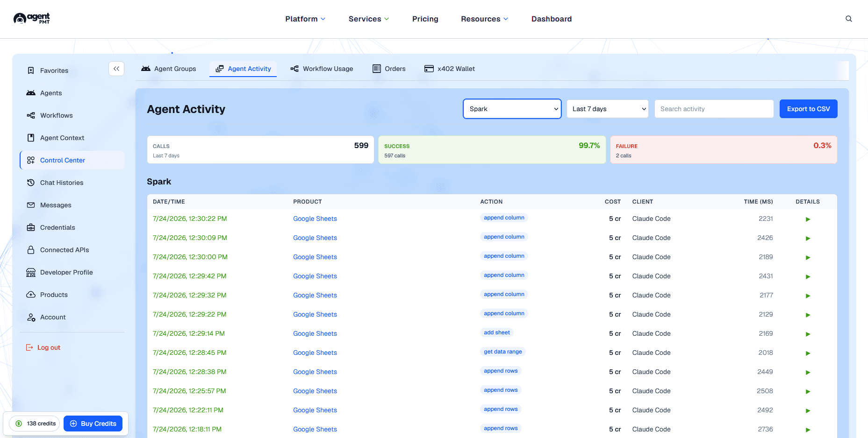
Task: Open the Spark agent dropdown
Action: click(x=512, y=109)
